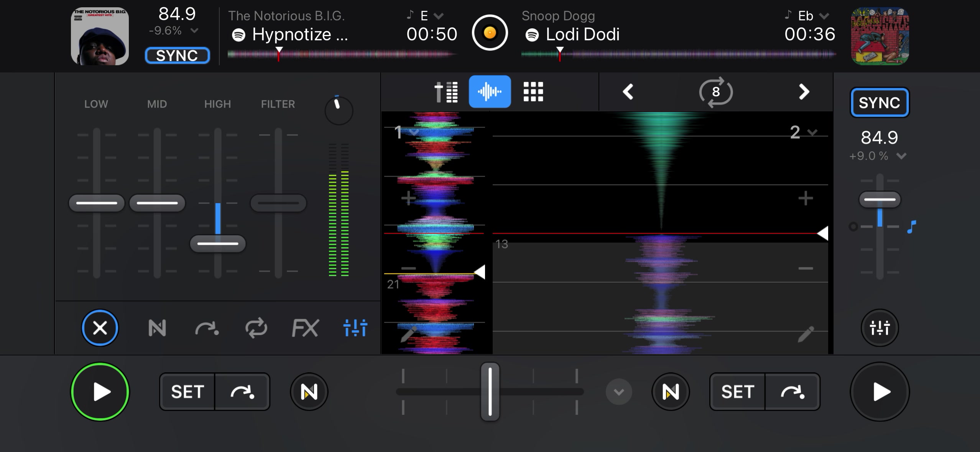The image size is (980, 452).
Task: Click the HIGH EQ slider handle
Action: coord(218,244)
